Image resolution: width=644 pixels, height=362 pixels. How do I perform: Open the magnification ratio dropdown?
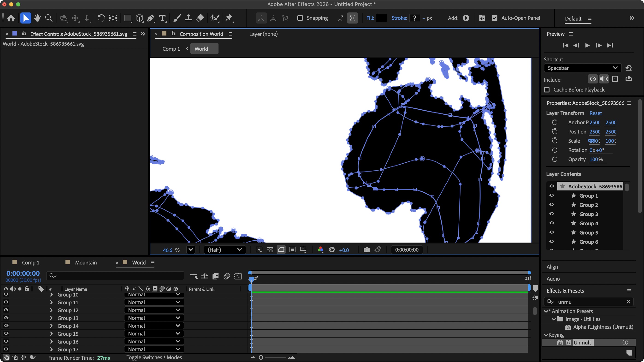[191, 250]
